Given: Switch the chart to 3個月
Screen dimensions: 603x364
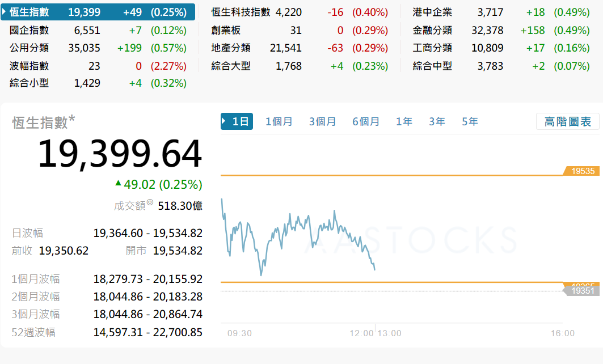Looking at the screenshot, I should point(323,121).
